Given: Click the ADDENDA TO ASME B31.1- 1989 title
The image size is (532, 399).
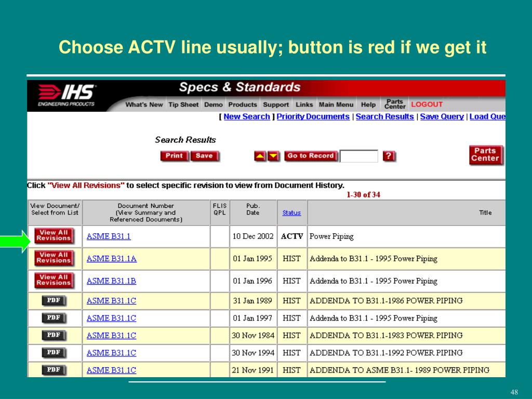Looking at the screenshot, I should point(400,370).
